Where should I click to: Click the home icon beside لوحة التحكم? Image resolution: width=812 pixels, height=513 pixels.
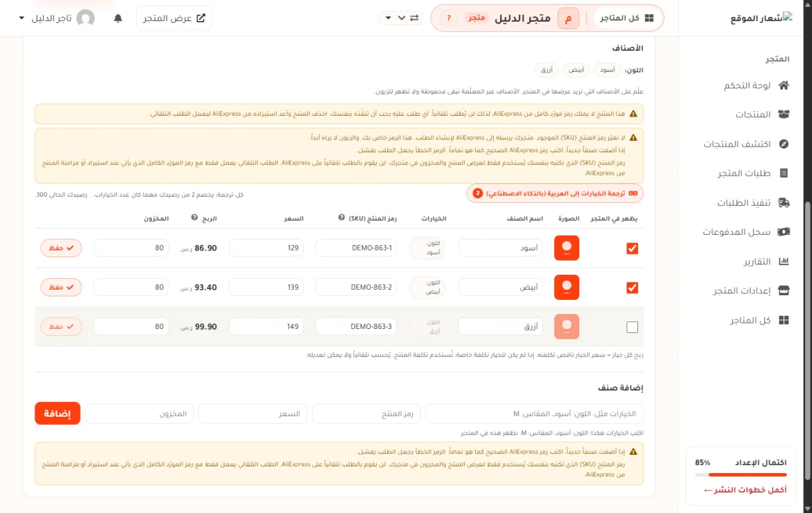coord(784,85)
